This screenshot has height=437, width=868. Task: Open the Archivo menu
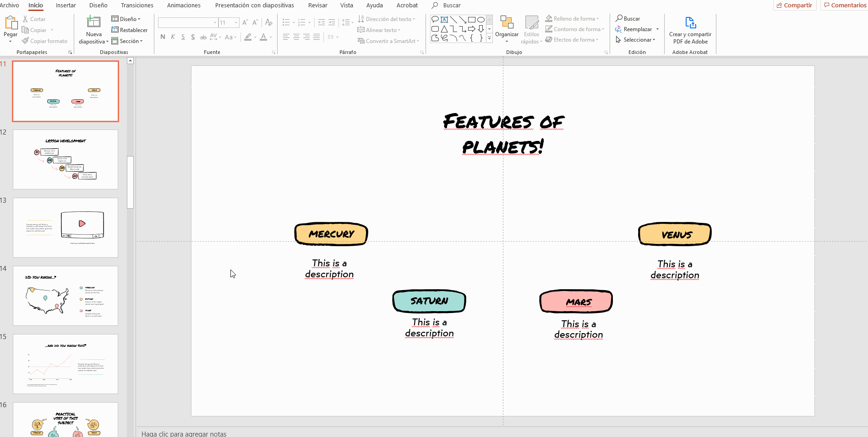(10, 5)
